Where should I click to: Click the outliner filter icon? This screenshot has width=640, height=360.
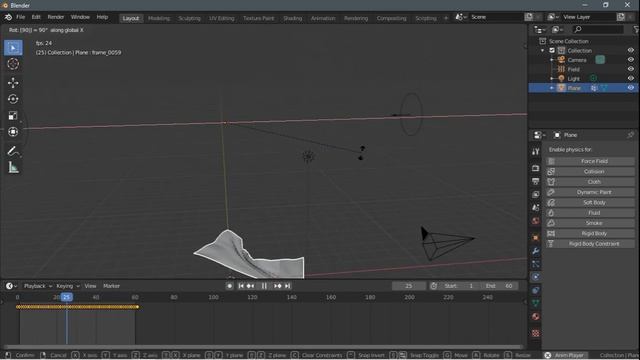636,29
